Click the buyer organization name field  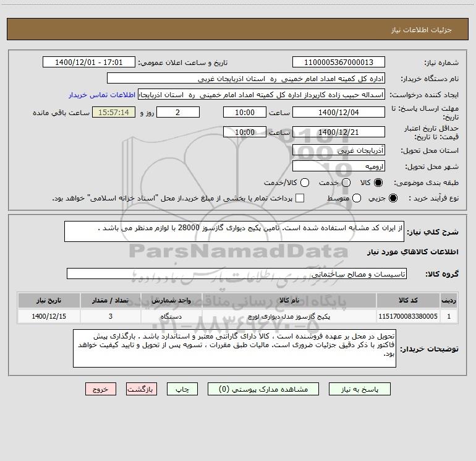coord(246,79)
